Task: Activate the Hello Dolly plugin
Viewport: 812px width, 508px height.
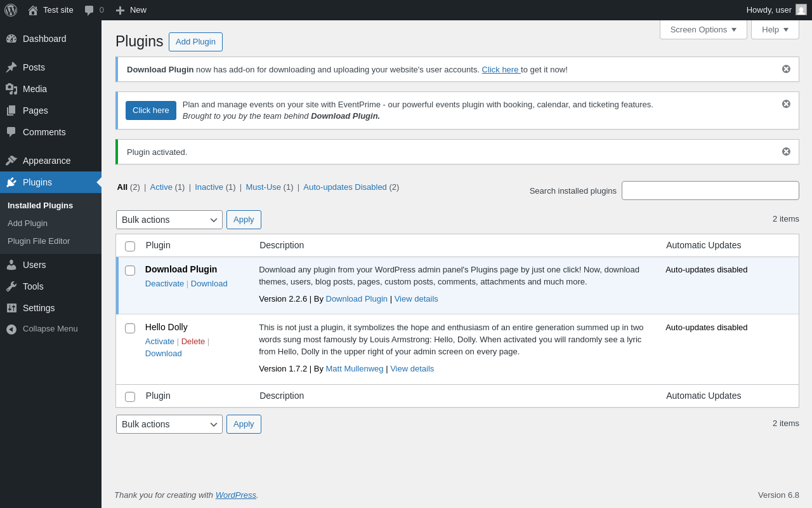Action: 159,341
